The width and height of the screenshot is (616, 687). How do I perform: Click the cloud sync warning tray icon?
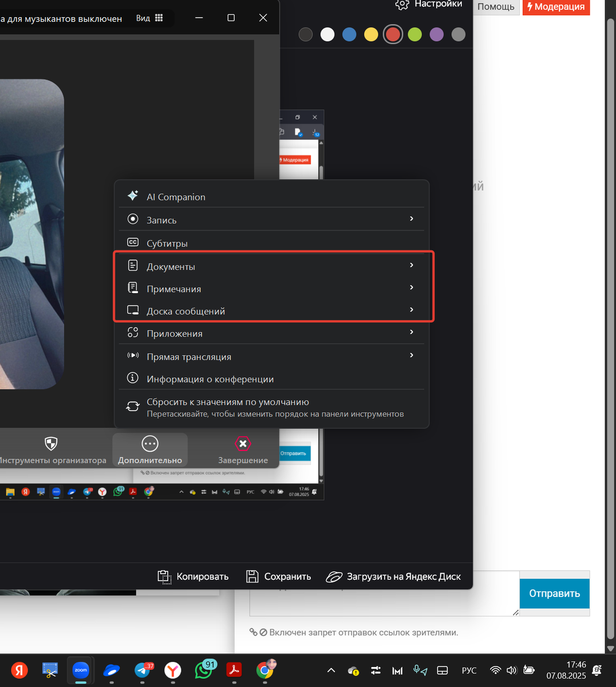353,670
